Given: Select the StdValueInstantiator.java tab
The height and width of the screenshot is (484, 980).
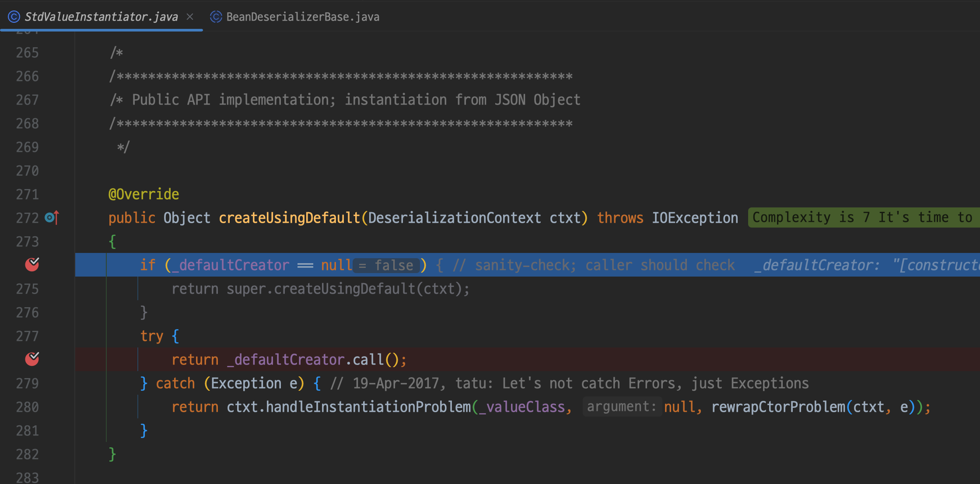Looking at the screenshot, I should click(x=101, y=17).
